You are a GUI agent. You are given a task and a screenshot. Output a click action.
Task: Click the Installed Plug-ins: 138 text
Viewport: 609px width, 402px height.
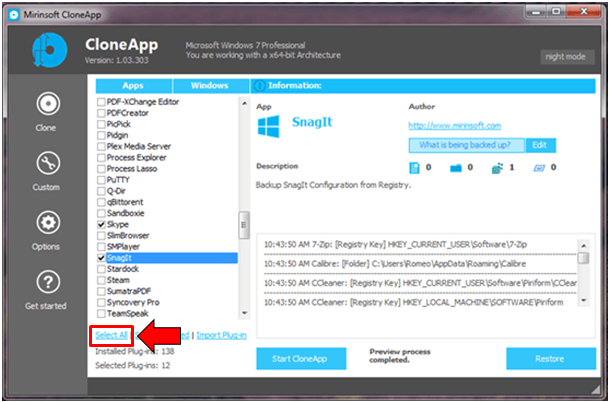135,352
